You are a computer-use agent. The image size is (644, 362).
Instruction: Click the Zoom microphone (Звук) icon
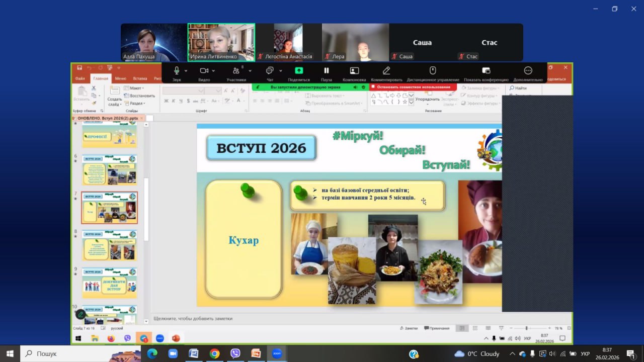click(x=177, y=71)
